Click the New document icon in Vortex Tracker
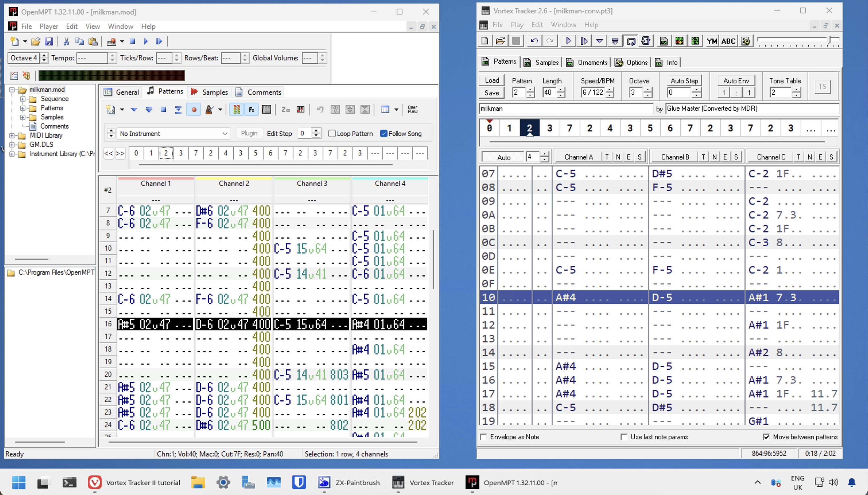Screen dimensions: 868x495 pyautogui.click(x=485, y=41)
